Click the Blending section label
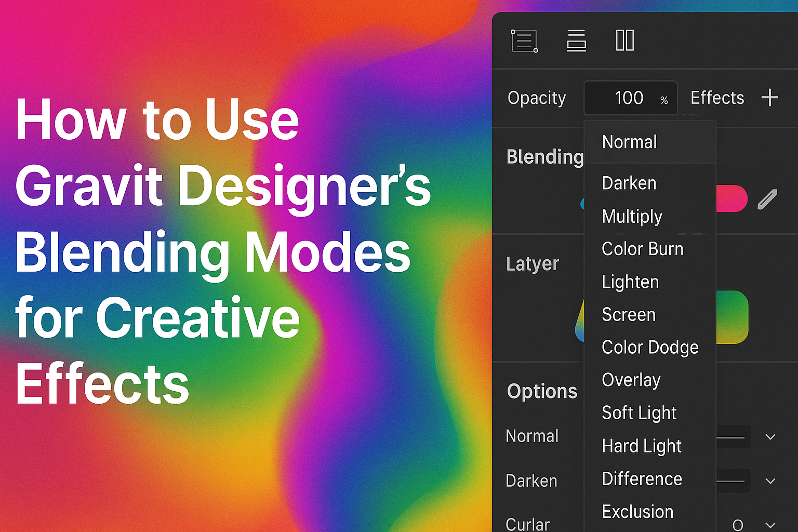 point(545,157)
